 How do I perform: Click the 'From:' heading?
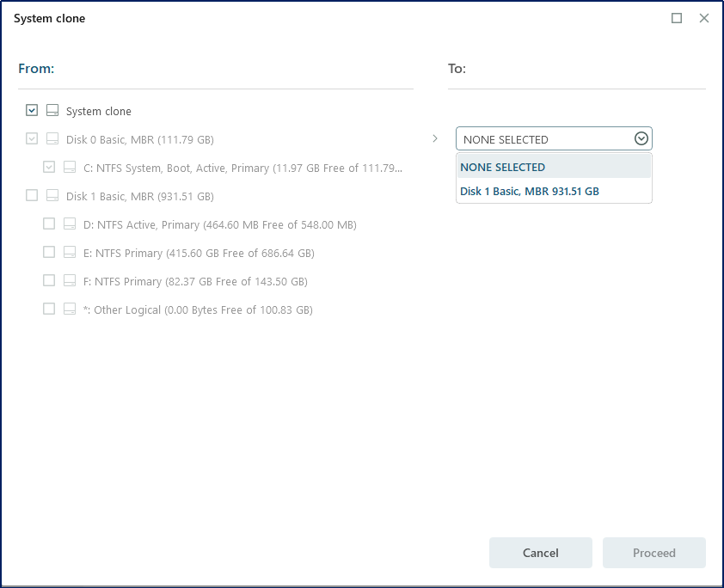(x=36, y=68)
